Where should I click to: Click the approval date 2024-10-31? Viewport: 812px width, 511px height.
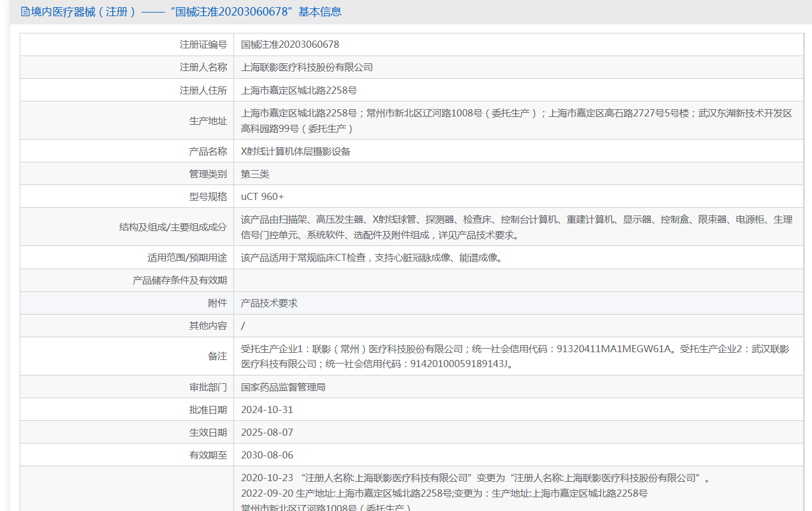[x=267, y=410]
